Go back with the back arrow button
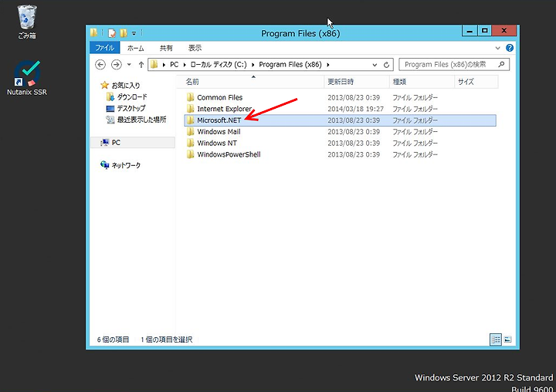The width and height of the screenshot is (556, 392). (100, 65)
